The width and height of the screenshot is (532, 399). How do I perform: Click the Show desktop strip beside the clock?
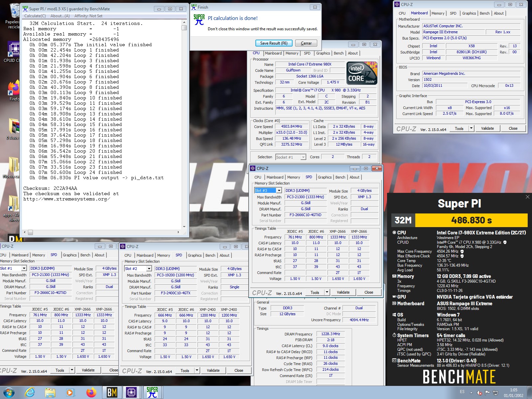point(529,393)
